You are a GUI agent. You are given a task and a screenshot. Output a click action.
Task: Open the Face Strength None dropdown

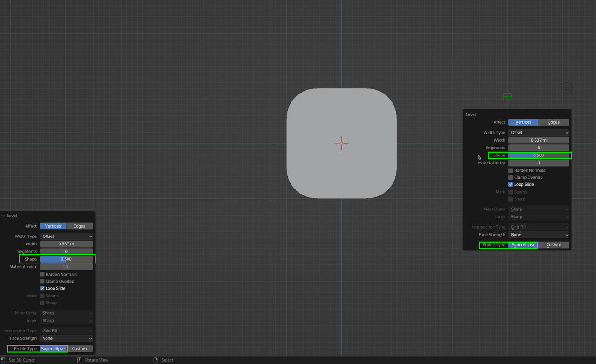[x=539, y=235]
